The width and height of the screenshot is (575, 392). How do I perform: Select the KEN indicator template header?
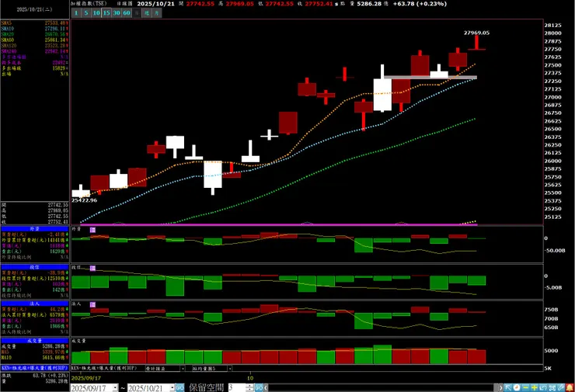(x=35, y=368)
